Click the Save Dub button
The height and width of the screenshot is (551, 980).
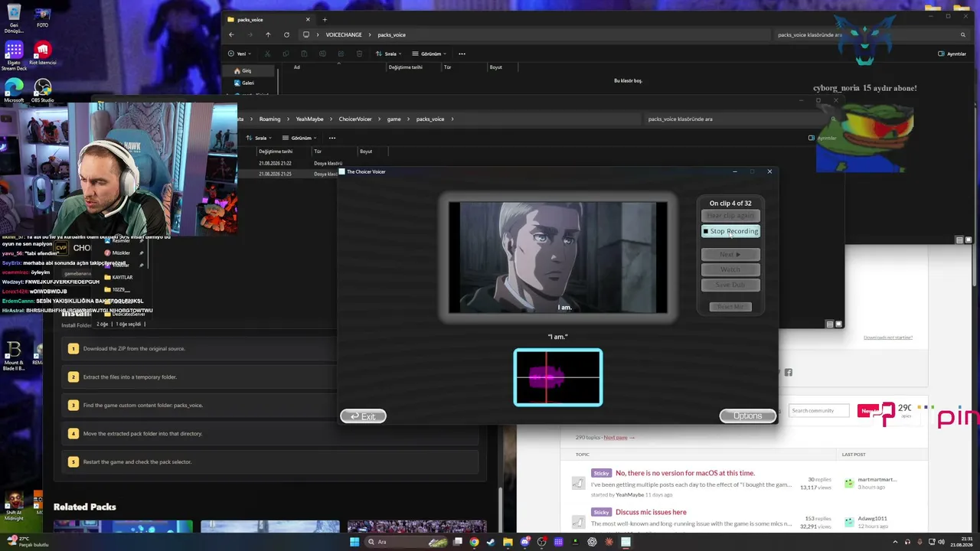730,285
